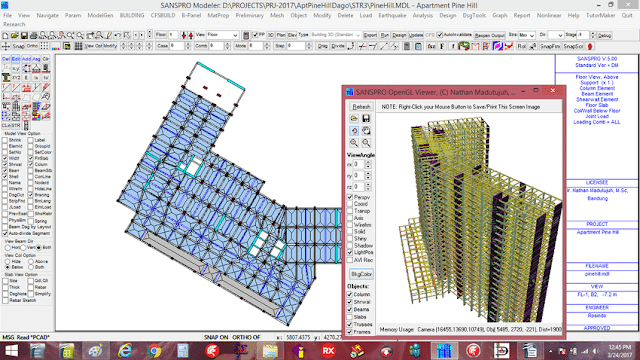Open Chrome from the taskbar
The height and width of the screenshot is (360, 640).
click(x=154, y=351)
